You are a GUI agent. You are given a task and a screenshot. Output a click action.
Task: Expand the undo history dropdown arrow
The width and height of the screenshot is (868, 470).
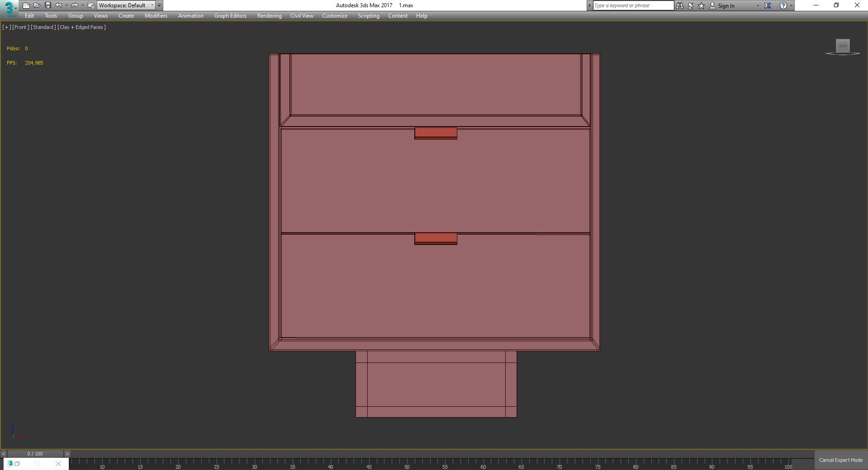66,5
